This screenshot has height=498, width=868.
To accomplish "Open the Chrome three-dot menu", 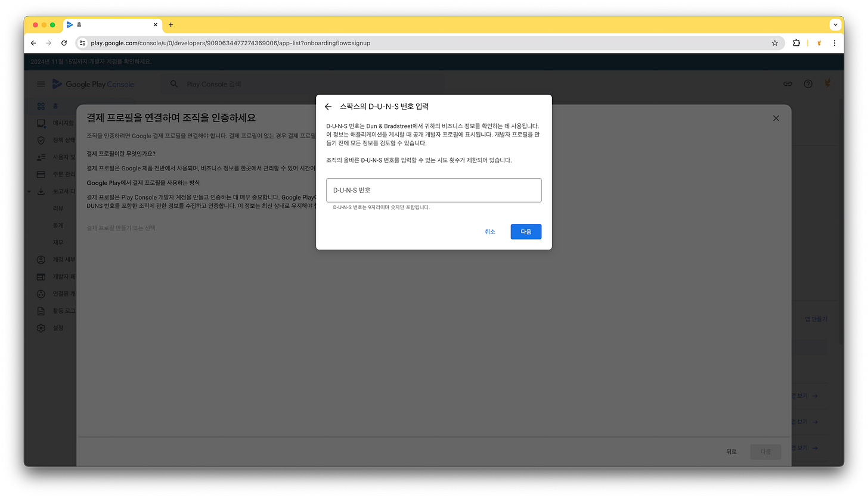I will coord(834,43).
